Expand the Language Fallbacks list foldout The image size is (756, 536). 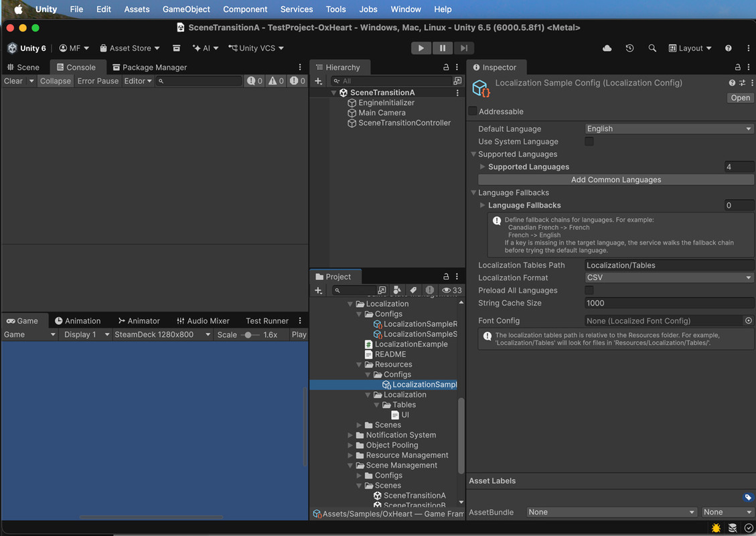point(482,206)
